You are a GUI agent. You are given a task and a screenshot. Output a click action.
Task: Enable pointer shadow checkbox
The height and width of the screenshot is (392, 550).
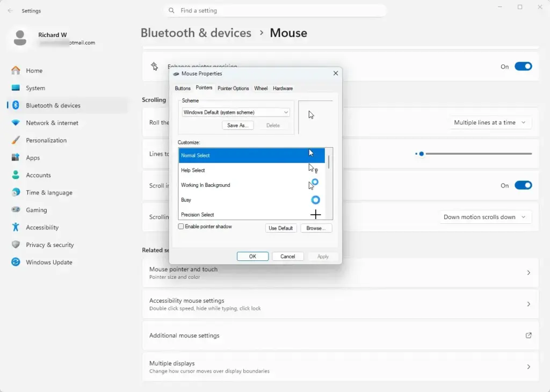coord(181,227)
